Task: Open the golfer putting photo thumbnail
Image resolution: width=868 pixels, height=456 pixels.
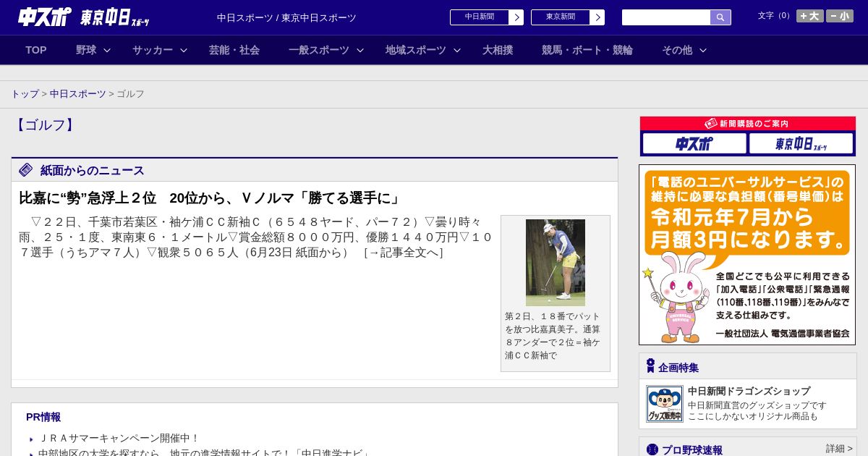Action: [556, 262]
